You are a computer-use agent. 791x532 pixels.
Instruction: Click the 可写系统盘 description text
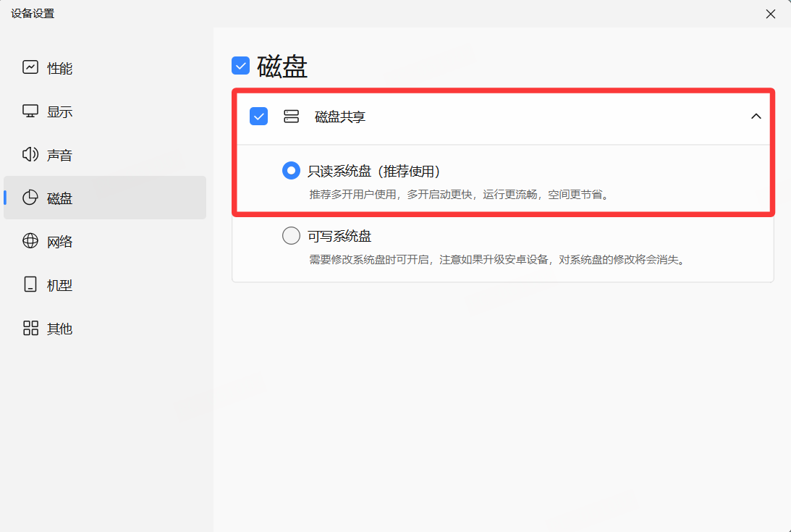[496, 259]
